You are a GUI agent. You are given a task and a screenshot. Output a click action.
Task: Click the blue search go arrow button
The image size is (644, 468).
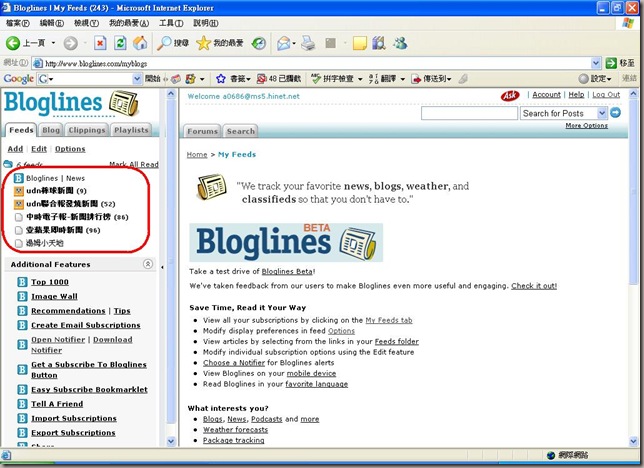tap(615, 113)
